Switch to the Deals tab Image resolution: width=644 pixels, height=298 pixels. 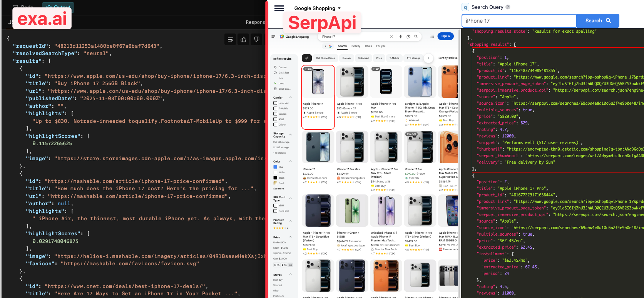coord(368,46)
